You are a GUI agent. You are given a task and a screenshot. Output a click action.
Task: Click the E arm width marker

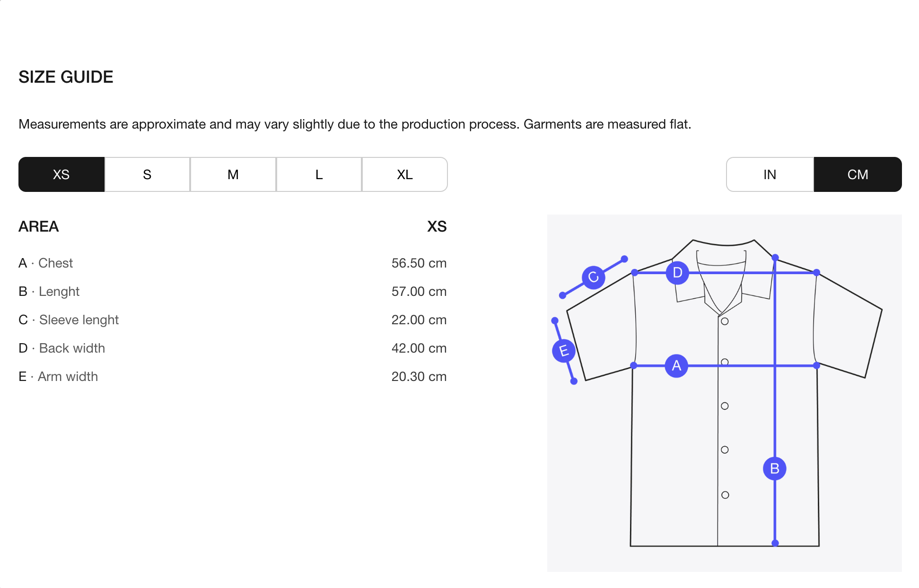coord(563,351)
